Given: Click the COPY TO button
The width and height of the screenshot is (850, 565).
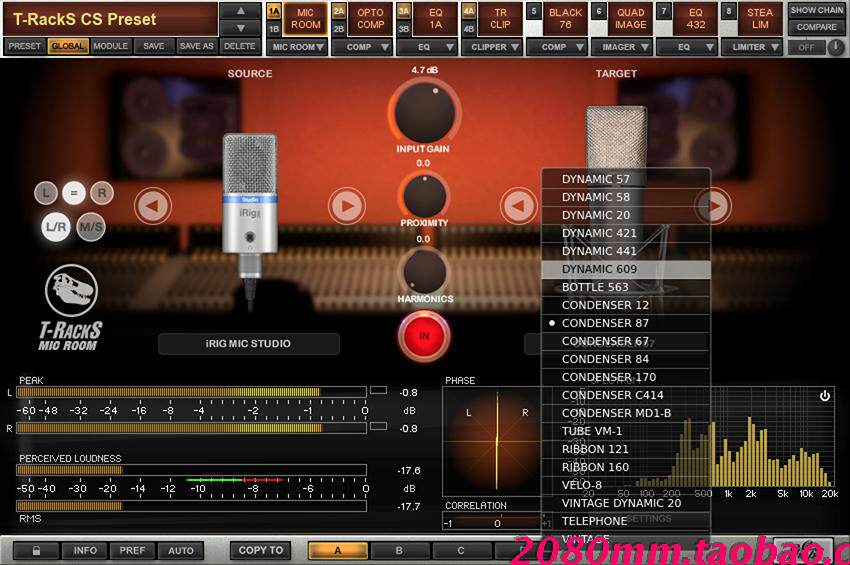Looking at the screenshot, I should [261, 550].
